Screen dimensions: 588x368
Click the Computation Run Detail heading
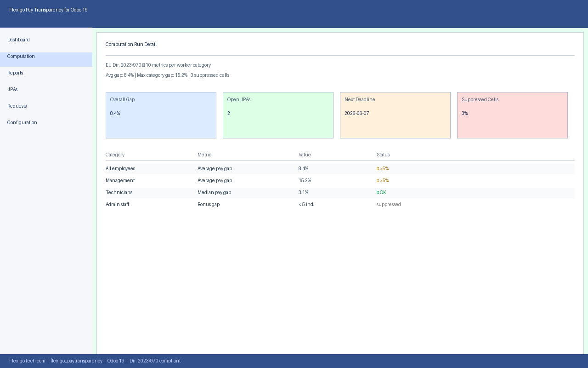point(131,45)
